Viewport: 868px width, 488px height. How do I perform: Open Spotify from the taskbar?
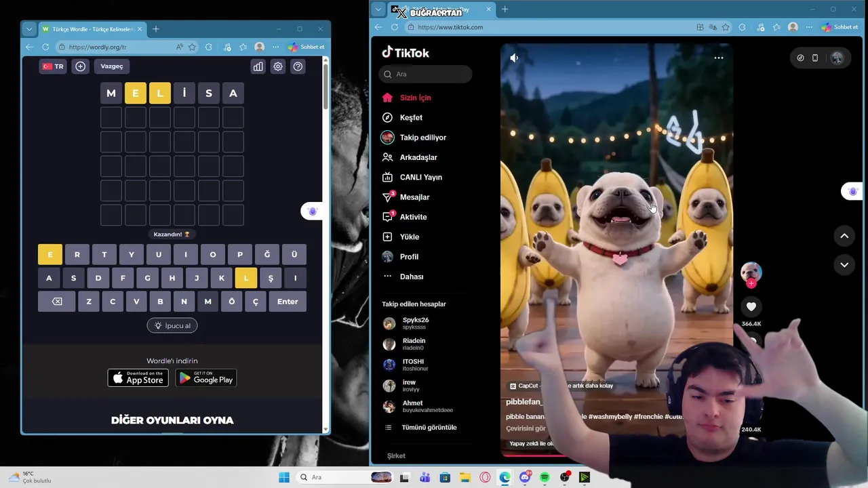(x=545, y=477)
